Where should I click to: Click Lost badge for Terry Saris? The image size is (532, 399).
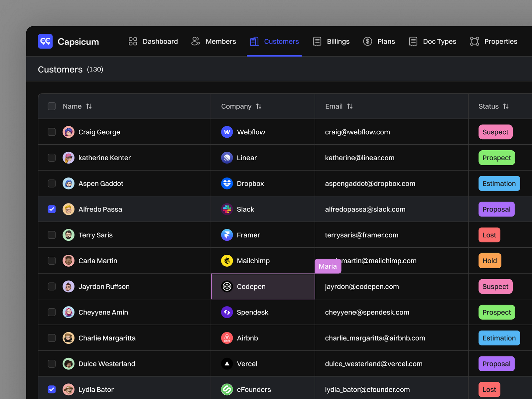(489, 235)
